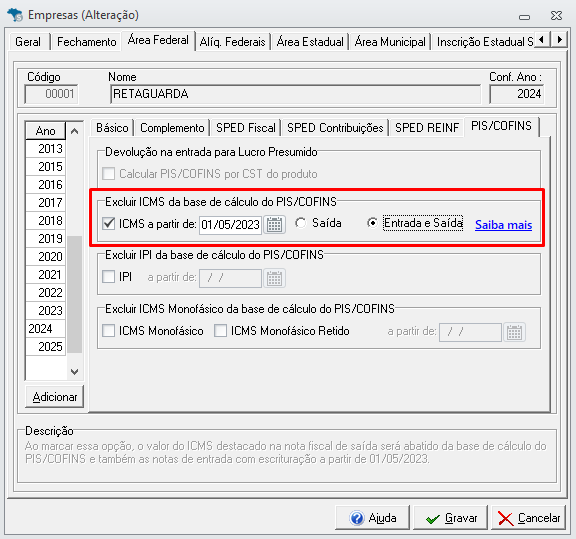Show next tabs with right arrow

559,39
